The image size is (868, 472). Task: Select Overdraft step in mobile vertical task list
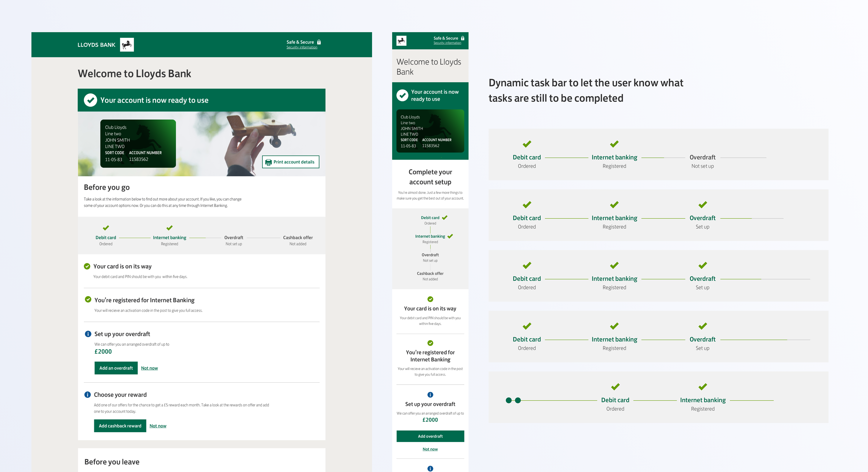pos(430,258)
